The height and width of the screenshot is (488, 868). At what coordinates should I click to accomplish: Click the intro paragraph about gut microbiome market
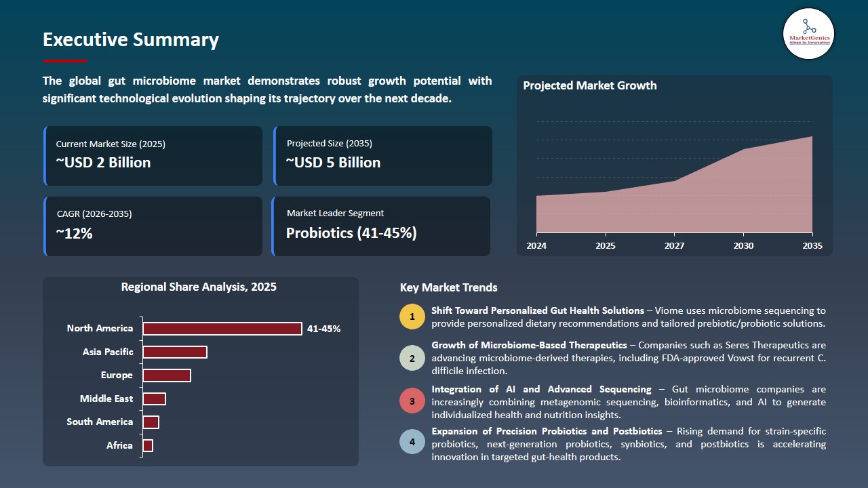[x=267, y=89]
